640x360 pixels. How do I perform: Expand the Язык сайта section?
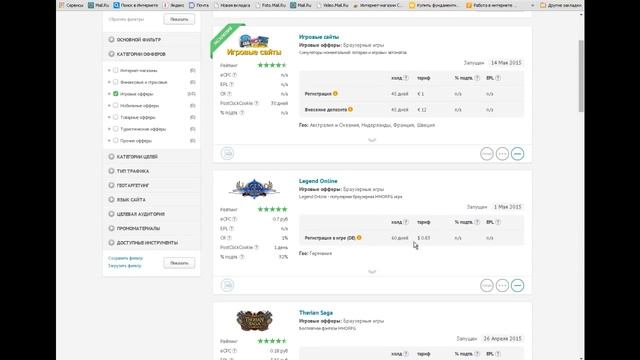click(151, 200)
